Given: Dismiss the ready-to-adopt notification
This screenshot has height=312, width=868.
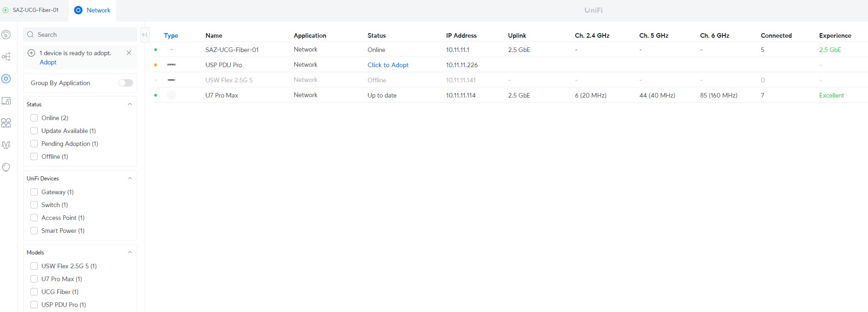Looking at the screenshot, I should [129, 53].
